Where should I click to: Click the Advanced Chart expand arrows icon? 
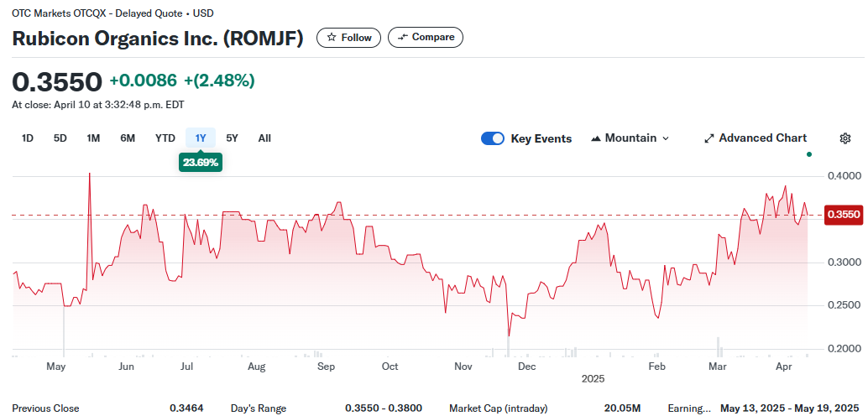pos(709,138)
